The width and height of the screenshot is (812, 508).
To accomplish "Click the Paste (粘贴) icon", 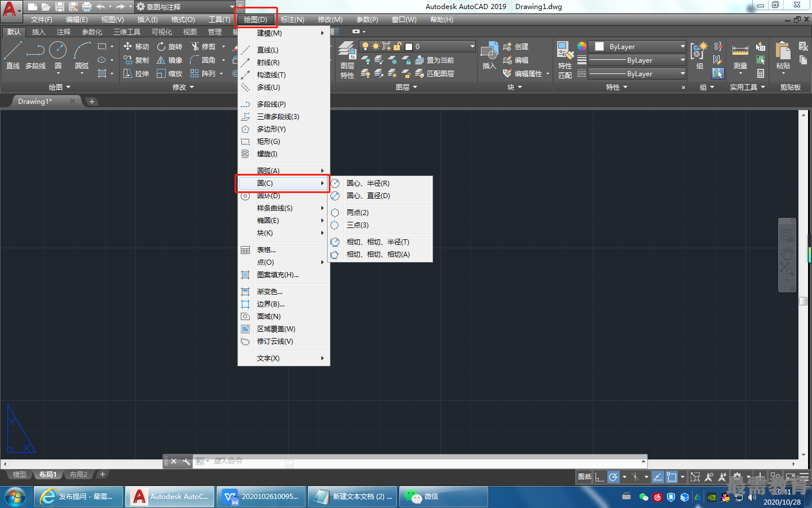I will pyautogui.click(x=783, y=55).
